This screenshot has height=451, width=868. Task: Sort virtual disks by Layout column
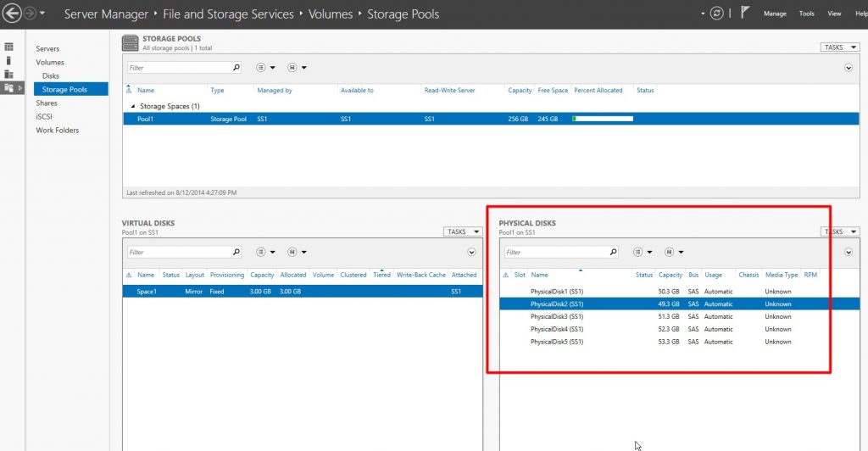pos(194,275)
